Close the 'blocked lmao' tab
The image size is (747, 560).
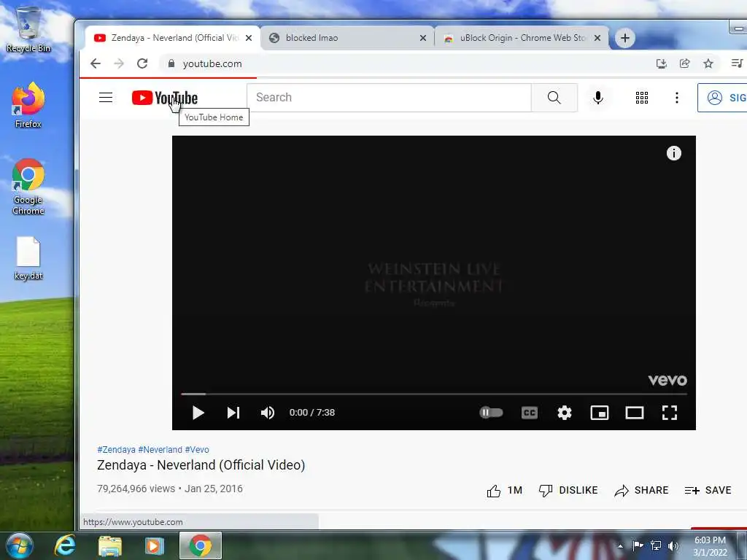coord(422,38)
